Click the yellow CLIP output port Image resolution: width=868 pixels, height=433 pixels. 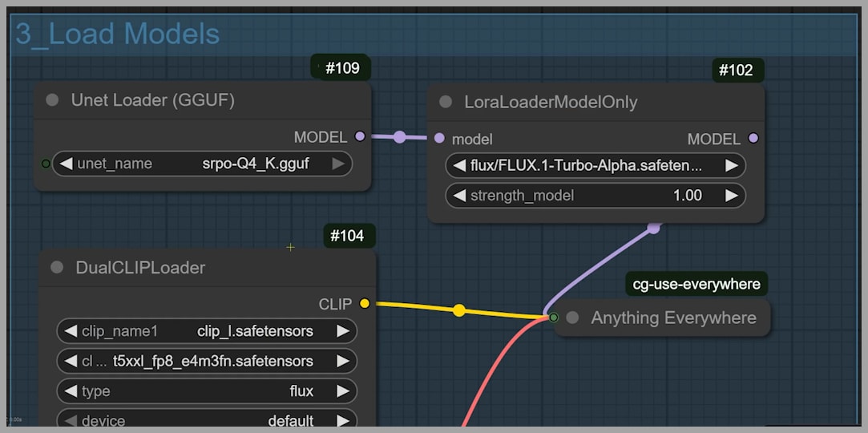tap(365, 304)
